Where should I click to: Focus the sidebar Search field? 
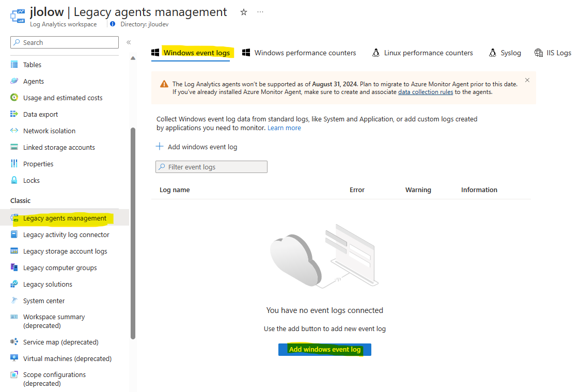[x=65, y=42]
